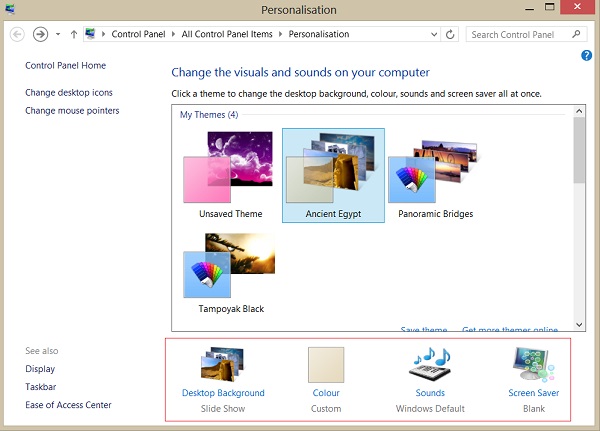This screenshot has height=431, width=600.
Task: Click the search magnifier icon
Action: [x=576, y=34]
